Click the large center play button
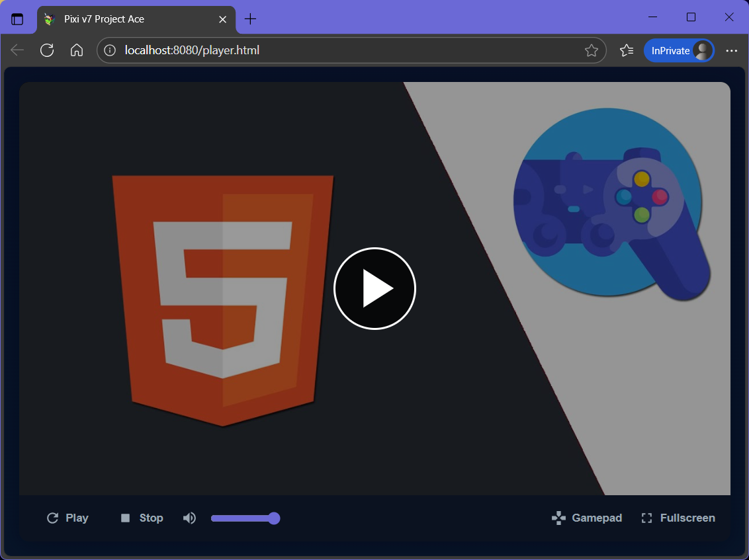Screen dimensions: 749x560 pos(374,288)
